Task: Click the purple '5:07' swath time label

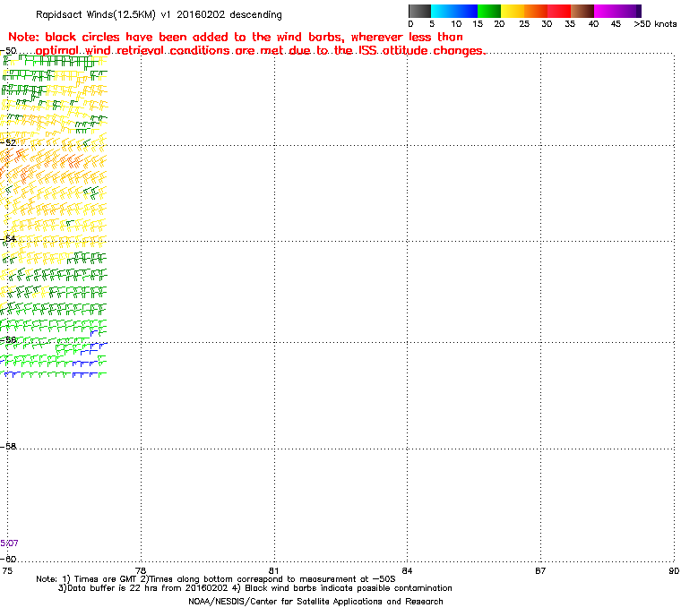Action: (x=10, y=543)
